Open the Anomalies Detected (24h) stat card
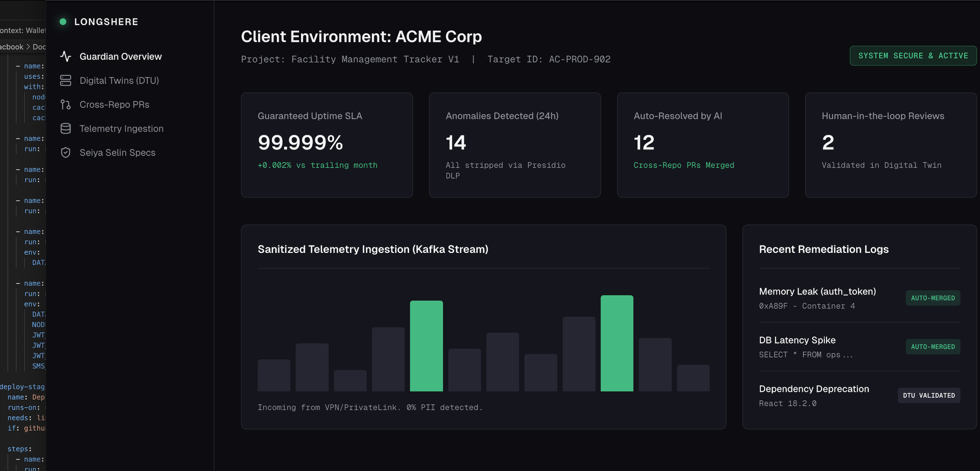980x471 pixels. coord(515,145)
